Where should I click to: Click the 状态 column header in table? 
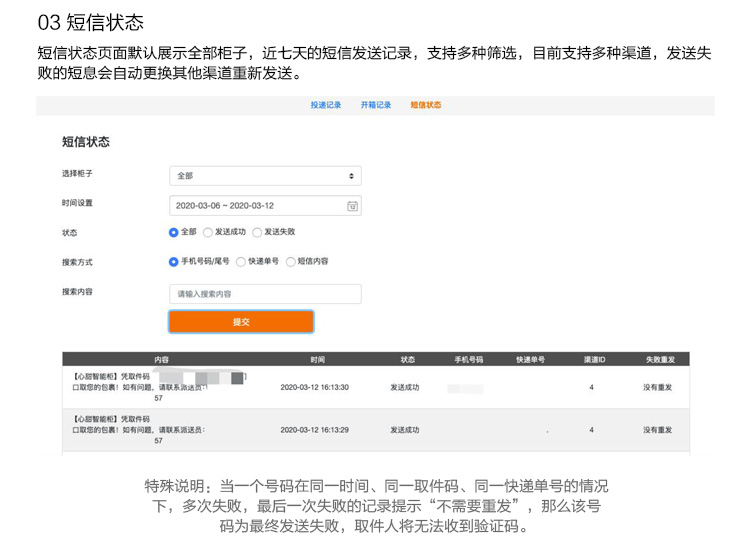407,358
